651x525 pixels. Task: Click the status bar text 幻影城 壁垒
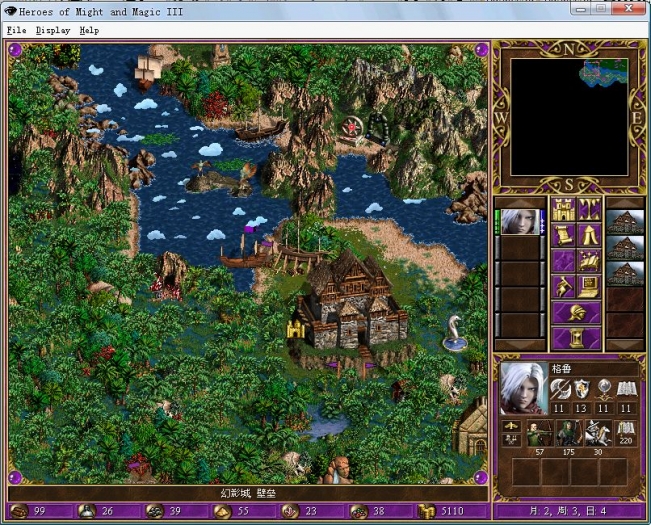[248, 493]
